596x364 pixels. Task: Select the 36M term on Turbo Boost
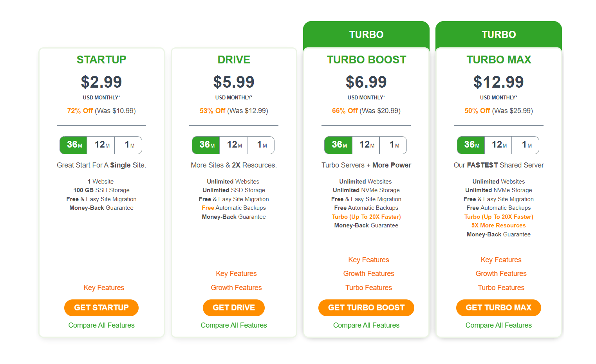pyautogui.click(x=338, y=145)
